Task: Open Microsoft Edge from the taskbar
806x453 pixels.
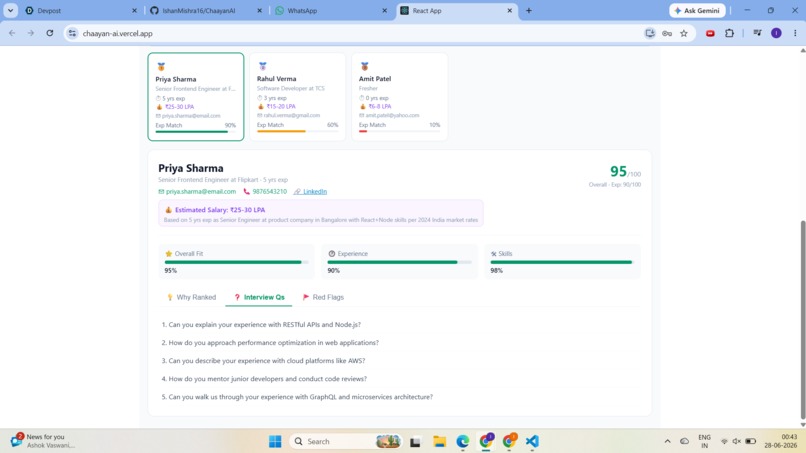Action: click(x=463, y=441)
